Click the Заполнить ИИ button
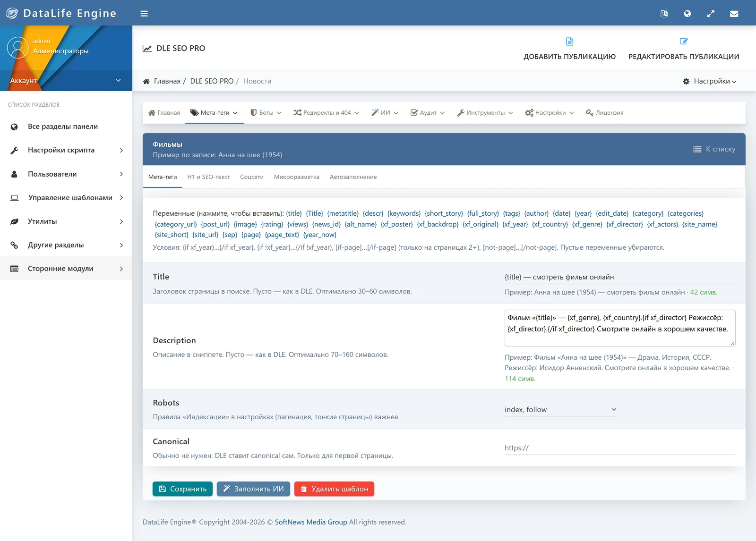The image size is (756, 541). click(253, 489)
